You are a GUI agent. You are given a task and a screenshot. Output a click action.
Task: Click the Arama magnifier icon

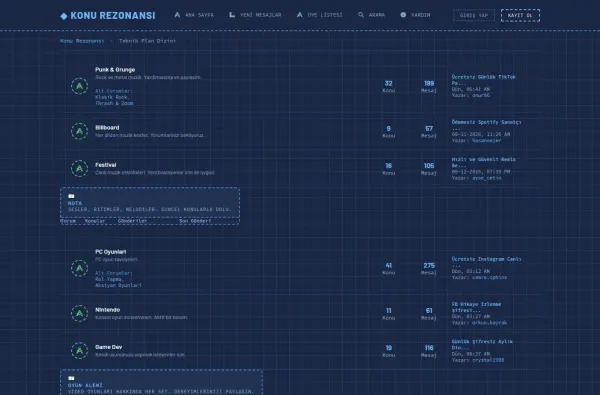[x=361, y=15]
